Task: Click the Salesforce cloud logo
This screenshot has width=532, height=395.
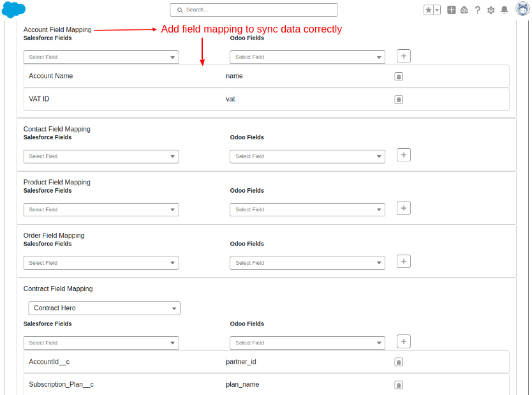Action: coord(13,10)
